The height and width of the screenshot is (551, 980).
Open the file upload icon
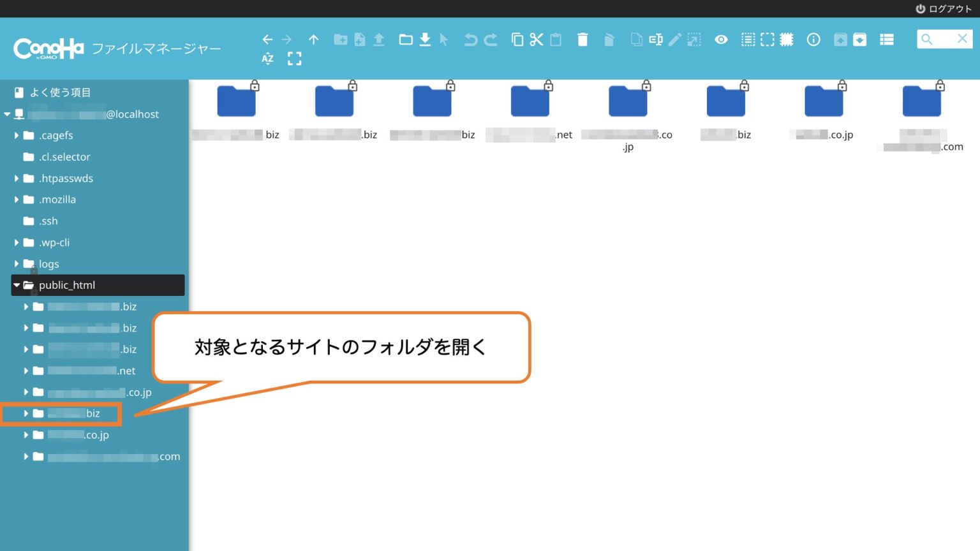click(x=379, y=40)
